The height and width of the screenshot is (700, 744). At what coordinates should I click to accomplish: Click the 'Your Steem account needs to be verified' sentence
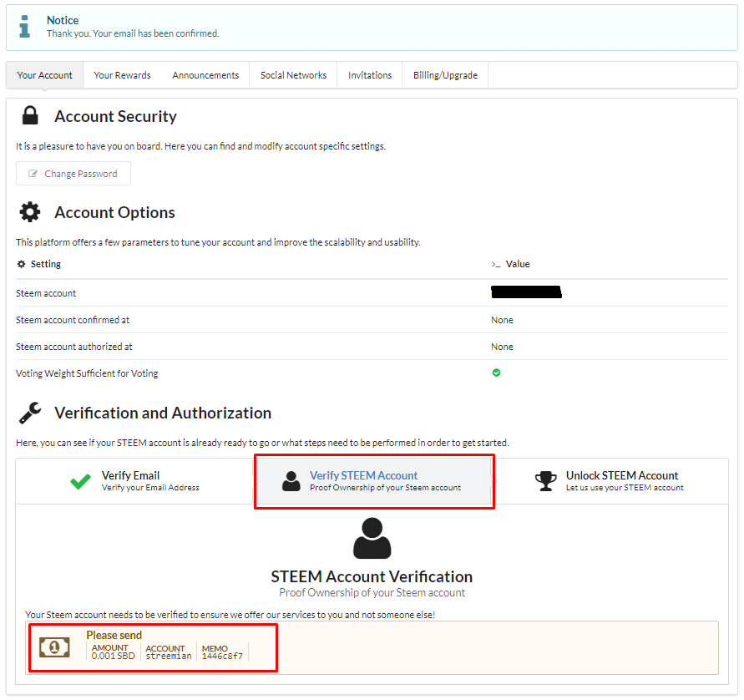(230, 615)
